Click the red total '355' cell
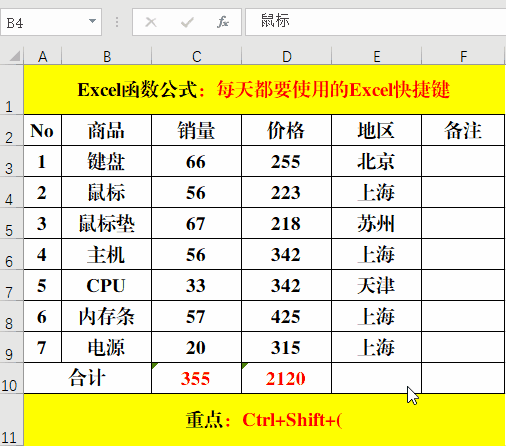 [197, 378]
